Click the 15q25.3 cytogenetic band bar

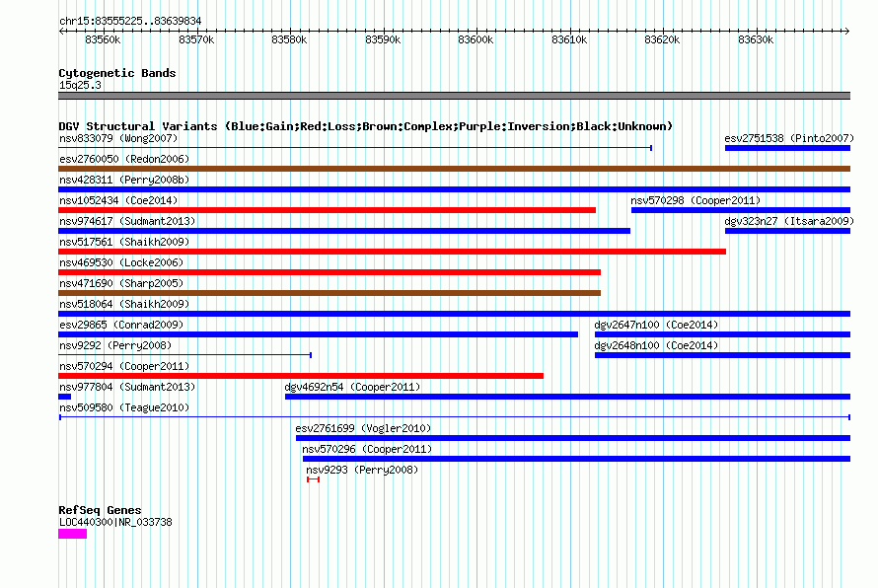[454, 96]
